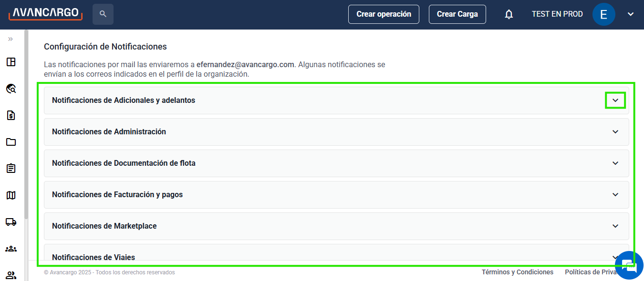
Task: Click the Avancargo 2025 copyright text
Action: pos(109,272)
